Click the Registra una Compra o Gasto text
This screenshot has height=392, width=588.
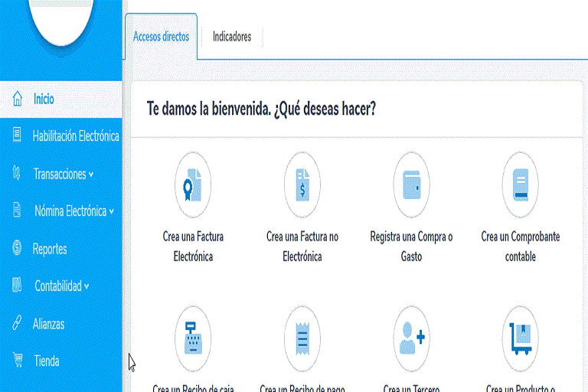click(410, 247)
